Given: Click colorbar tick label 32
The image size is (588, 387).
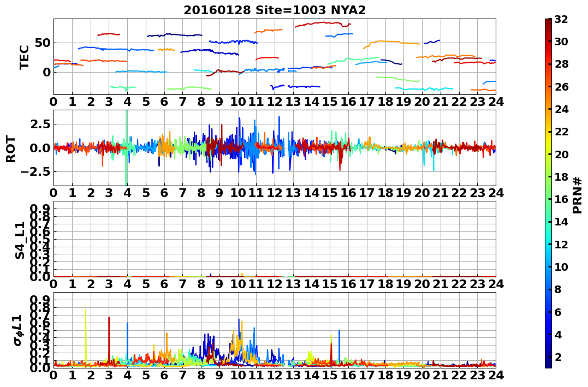Looking at the screenshot, I should (x=561, y=19).
